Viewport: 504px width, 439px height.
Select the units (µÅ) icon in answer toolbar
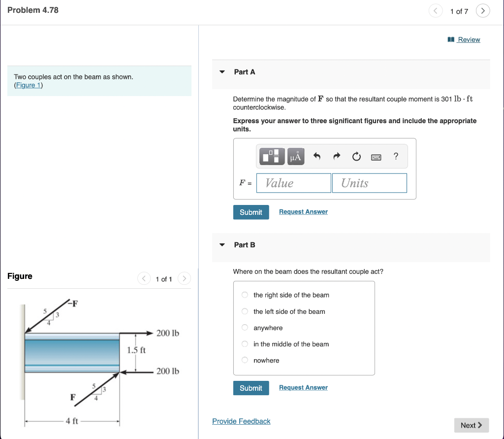click(x=295, y=156)
